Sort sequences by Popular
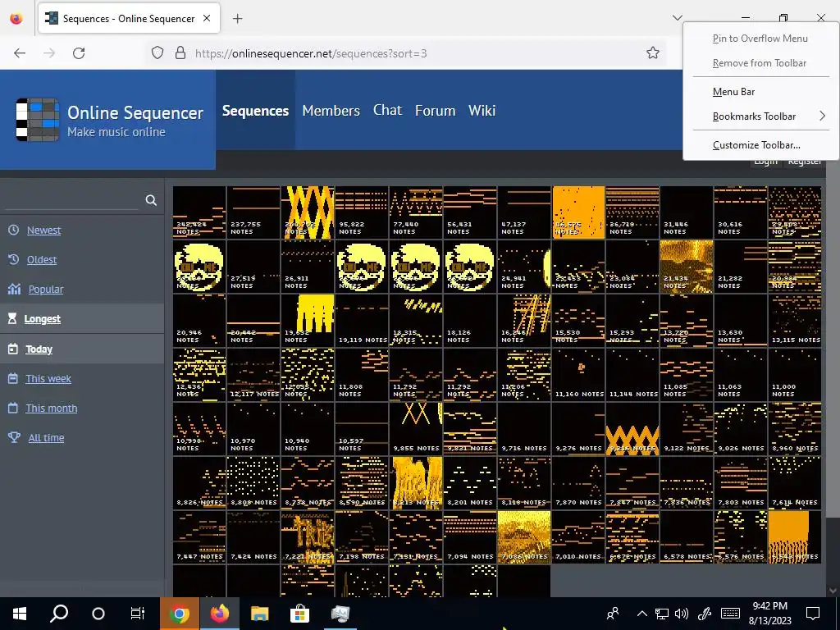Screen dimensions: 840x630 pos(46,290)
